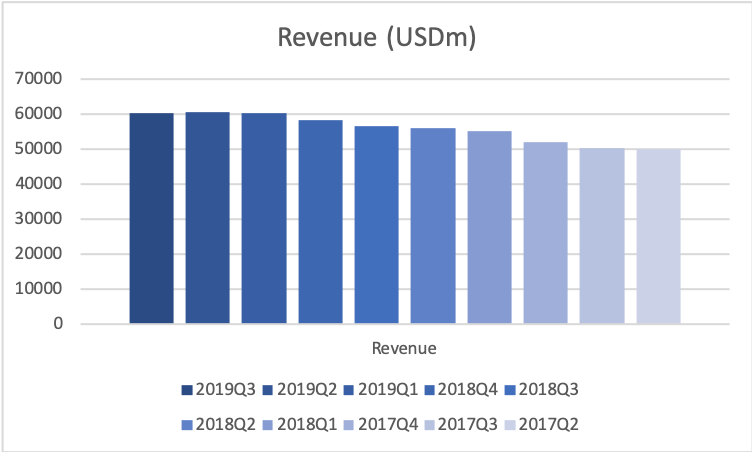Choose the '2018Q1' legend text
Image resolution: width=752 pixels, height=452 pixels.
307,425
